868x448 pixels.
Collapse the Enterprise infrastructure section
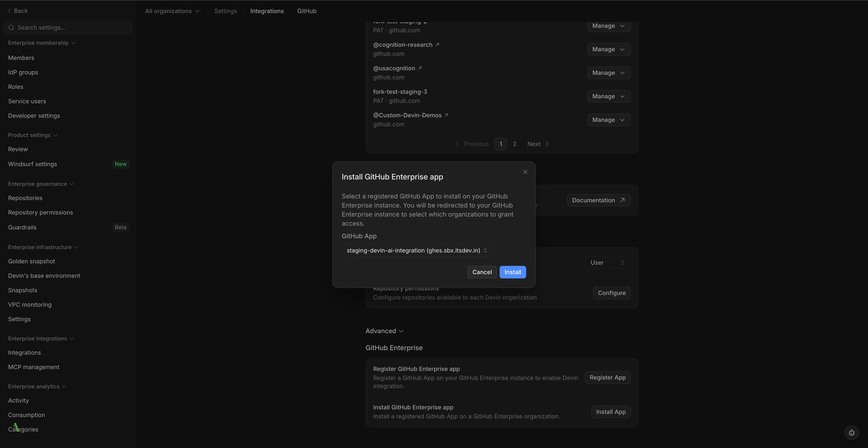(x=43, y=247)
